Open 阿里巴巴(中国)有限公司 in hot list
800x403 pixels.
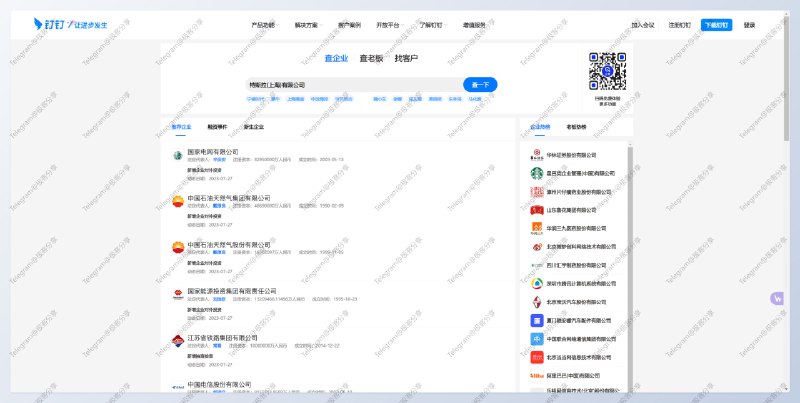[573, 375]
